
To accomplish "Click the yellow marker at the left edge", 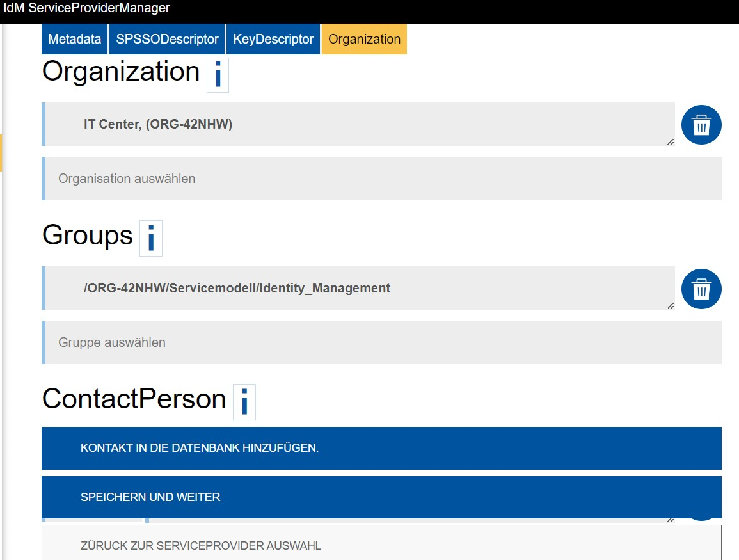I will (x=2, y=154).
